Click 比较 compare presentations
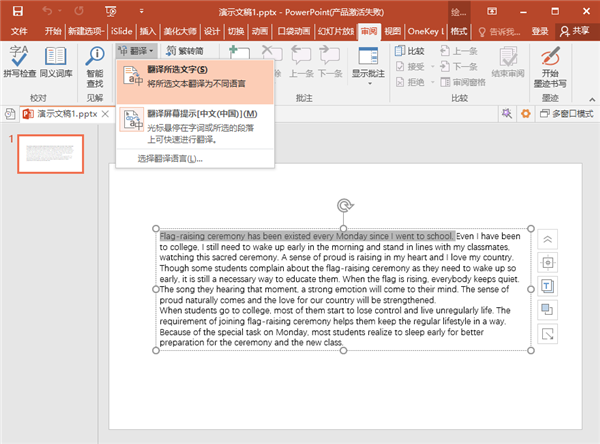 pyautogui.click(x=410, y=51)
